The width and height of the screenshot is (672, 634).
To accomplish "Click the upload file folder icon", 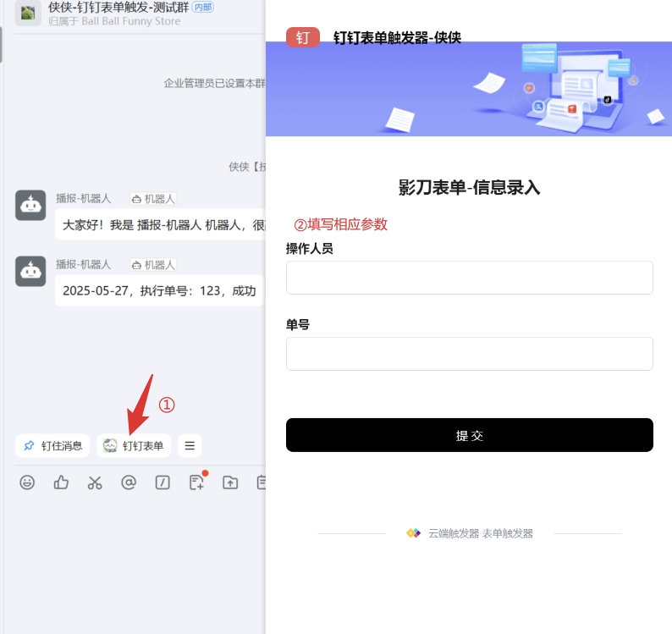I will [230, 482].
